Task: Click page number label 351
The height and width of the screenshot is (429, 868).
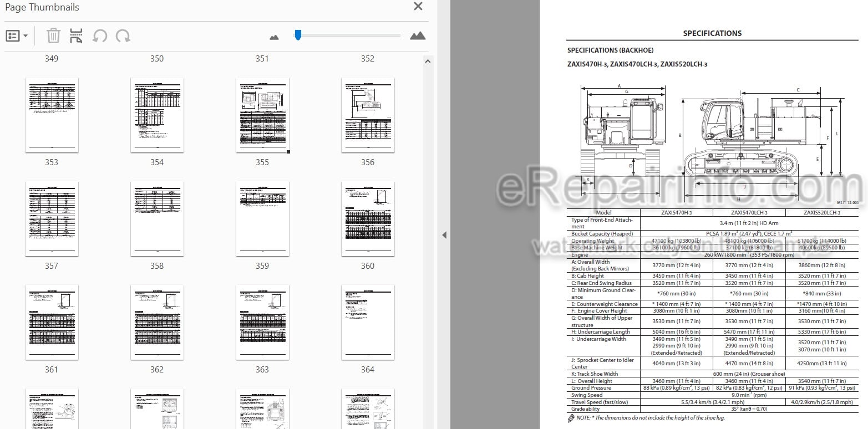Action: click(262, 59)
